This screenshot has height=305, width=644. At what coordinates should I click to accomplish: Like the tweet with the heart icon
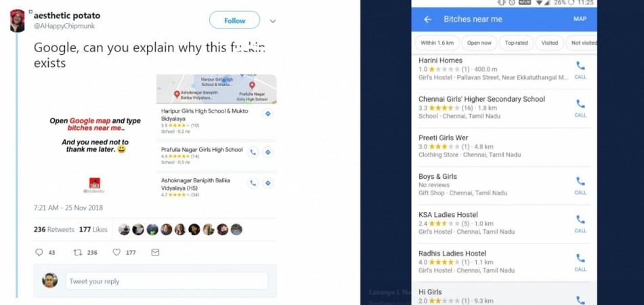pos(116,252)
